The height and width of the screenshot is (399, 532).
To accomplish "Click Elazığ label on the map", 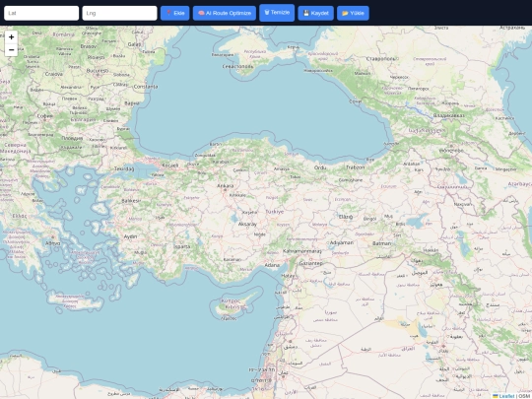I will point(346,217).
